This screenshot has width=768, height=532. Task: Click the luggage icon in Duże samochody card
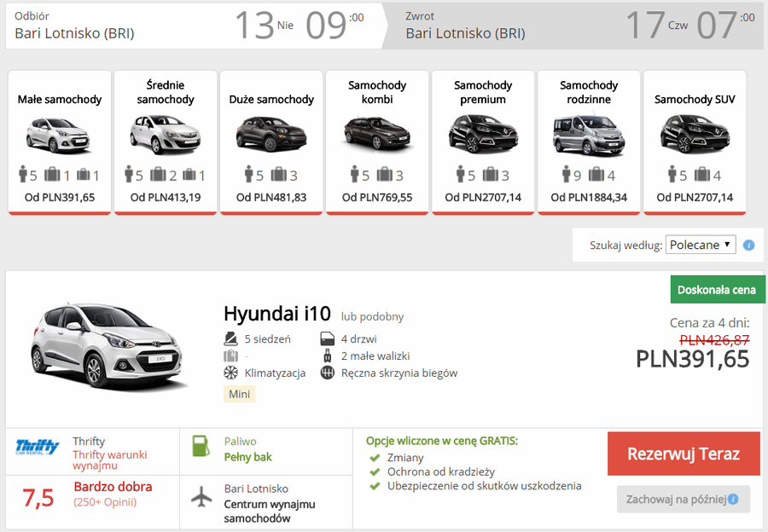tap(279, 174)
